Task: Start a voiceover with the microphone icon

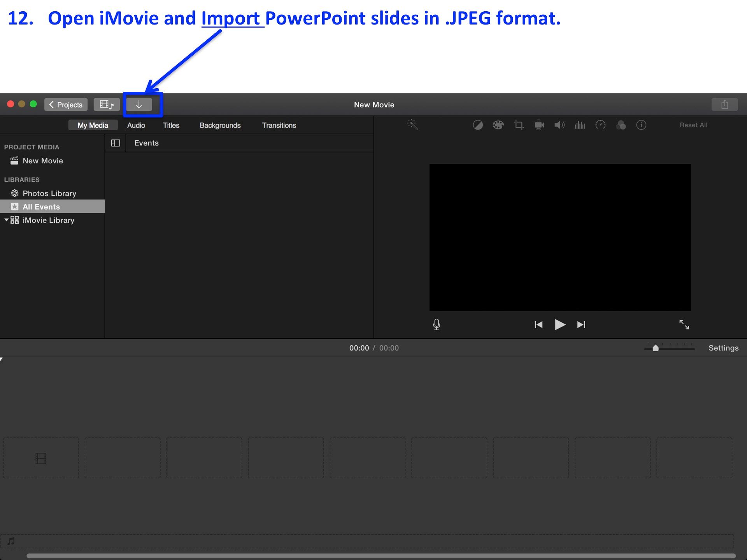Action: [x=437, y=324]
